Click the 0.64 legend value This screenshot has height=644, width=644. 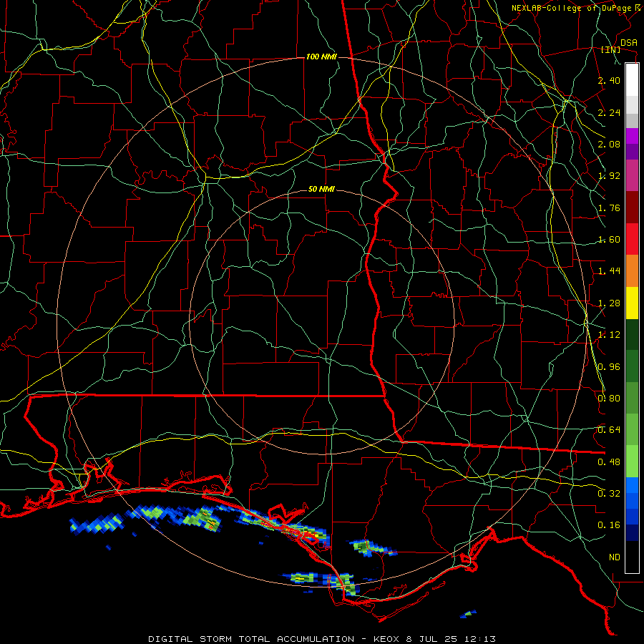point(609,430)
